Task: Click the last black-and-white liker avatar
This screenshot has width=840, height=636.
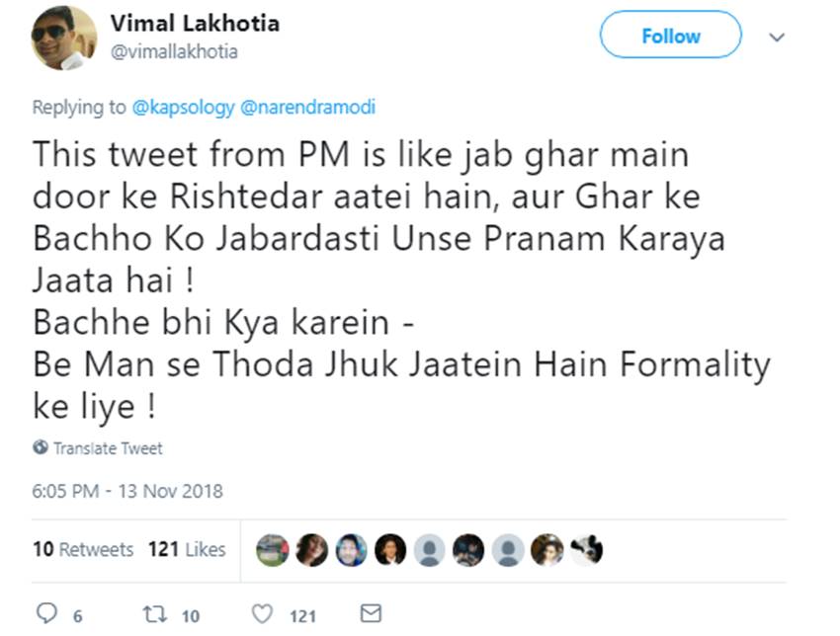Action: point(586,549)
